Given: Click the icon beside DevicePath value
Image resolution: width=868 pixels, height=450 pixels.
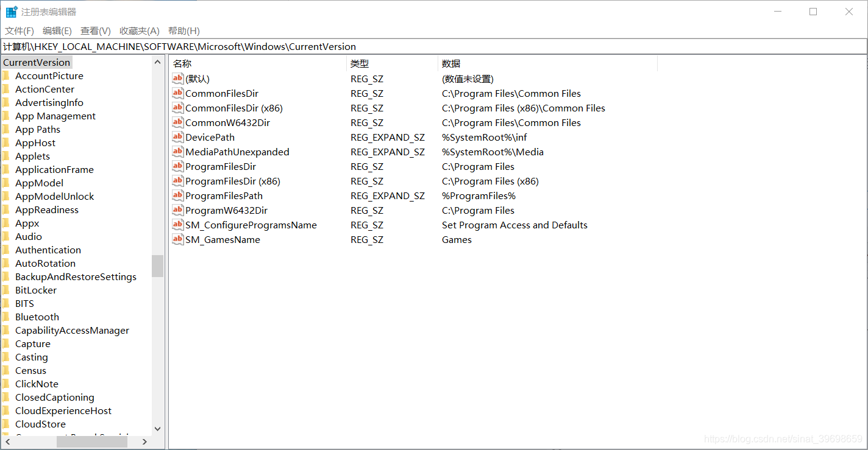Looking at the screenshot, I should (x=177, y=137).
